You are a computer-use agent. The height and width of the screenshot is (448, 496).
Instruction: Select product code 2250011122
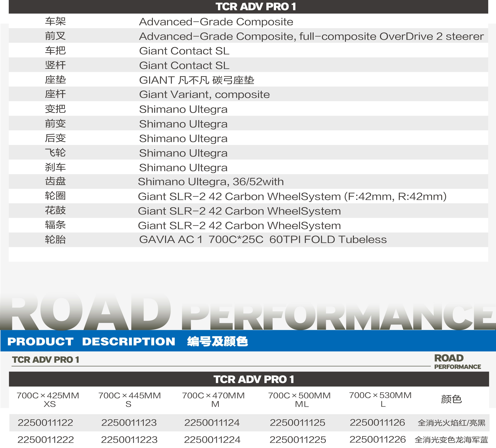tap(45, 422)
